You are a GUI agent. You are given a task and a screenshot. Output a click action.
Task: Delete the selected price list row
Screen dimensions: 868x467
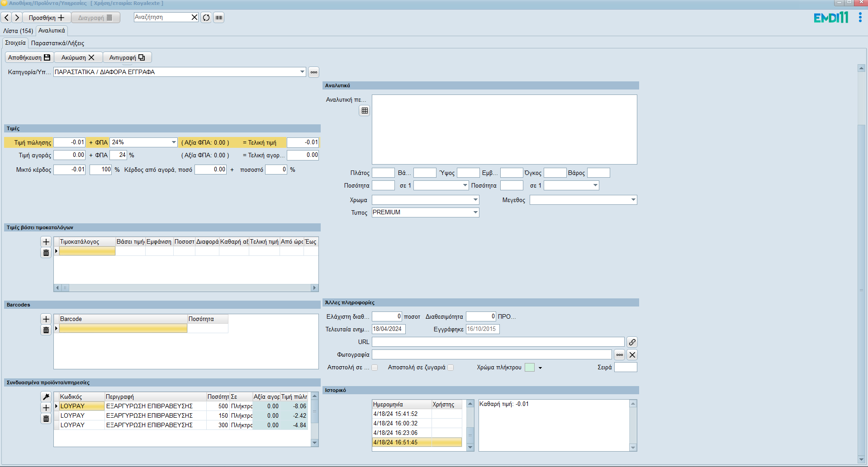pyautogui.click(x=46, y=253)
